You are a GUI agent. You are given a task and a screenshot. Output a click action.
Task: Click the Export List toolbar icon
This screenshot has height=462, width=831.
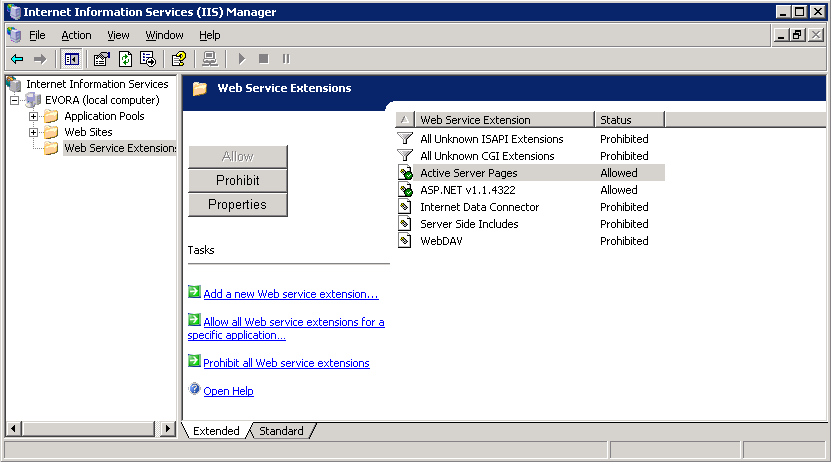click(x=148, y=59)
